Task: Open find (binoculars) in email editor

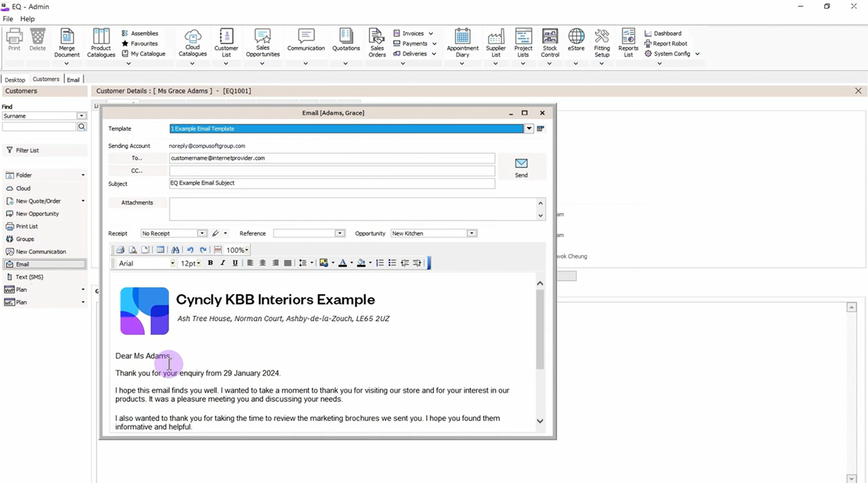Action: pyautogui.click(x=175, y=250)
